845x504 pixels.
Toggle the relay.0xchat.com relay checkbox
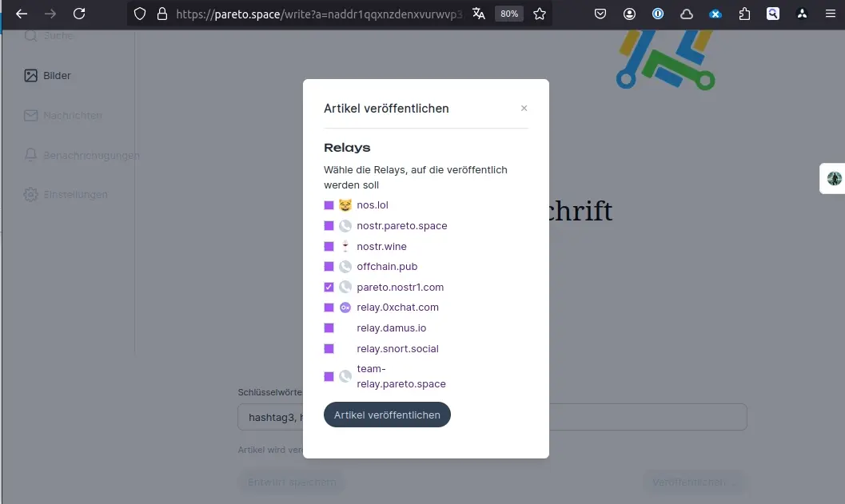pyautogui.click(x=329, y=308)
